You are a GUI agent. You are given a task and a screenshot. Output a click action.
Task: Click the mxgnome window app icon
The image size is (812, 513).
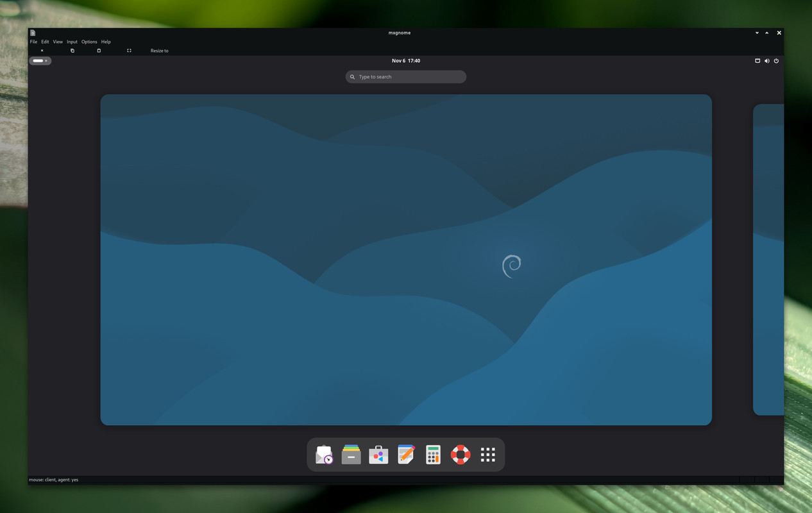click(33, 33)
